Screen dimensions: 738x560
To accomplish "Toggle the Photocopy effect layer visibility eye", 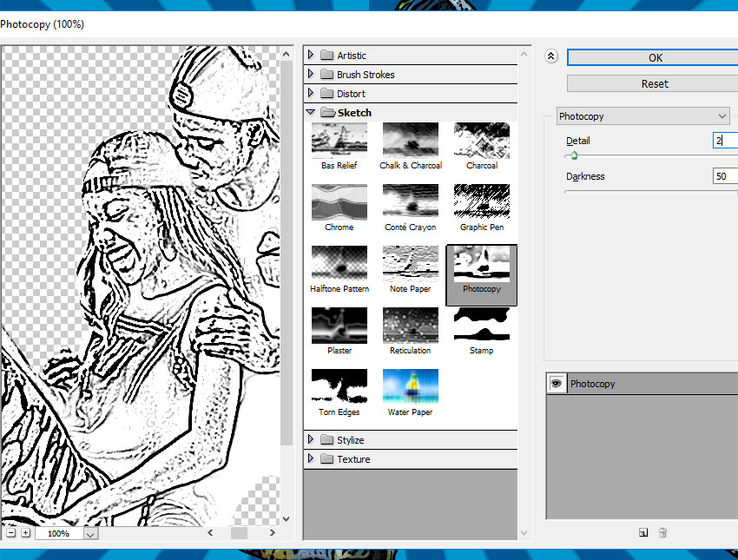I will click(556, 384).
